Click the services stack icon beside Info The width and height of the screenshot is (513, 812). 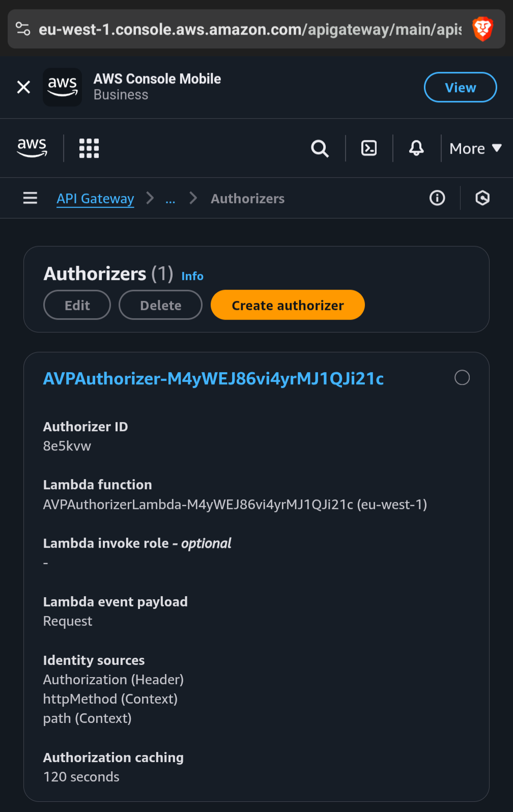[482, 198]
